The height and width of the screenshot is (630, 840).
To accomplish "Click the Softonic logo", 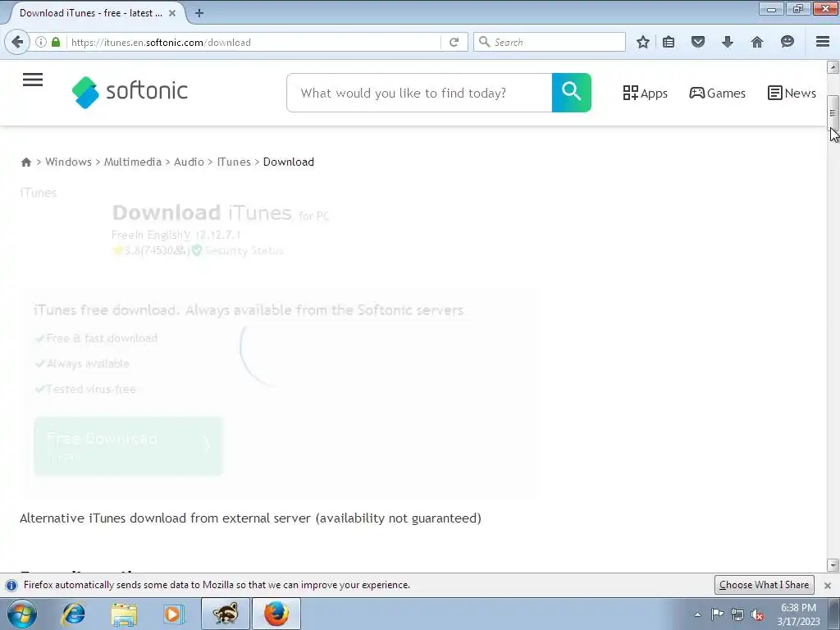I will point(130,92).
